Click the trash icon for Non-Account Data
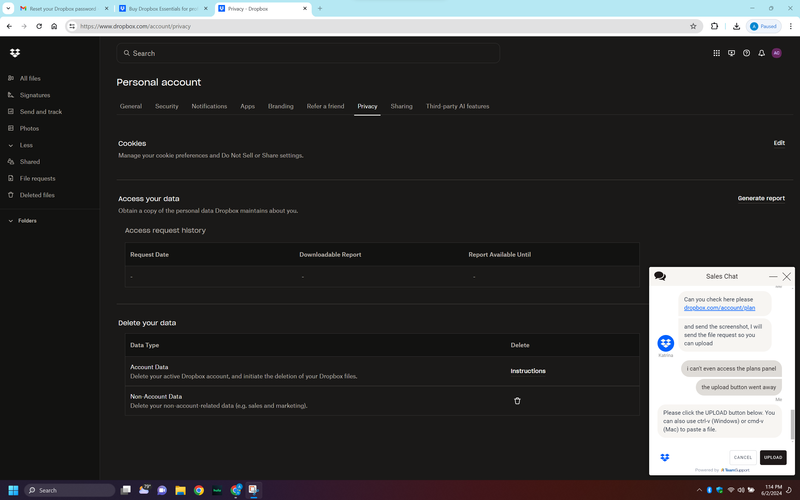 pos(517,401)
